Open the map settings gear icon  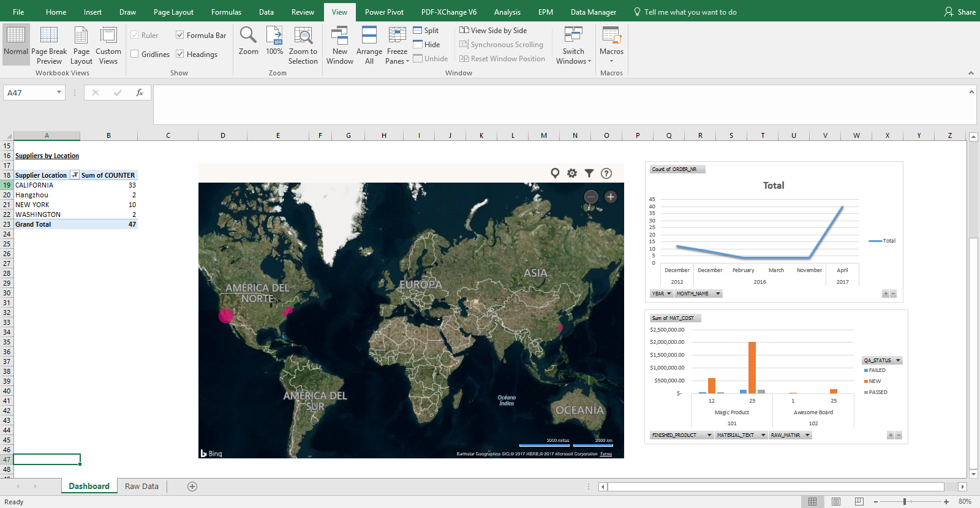point(572,173)
